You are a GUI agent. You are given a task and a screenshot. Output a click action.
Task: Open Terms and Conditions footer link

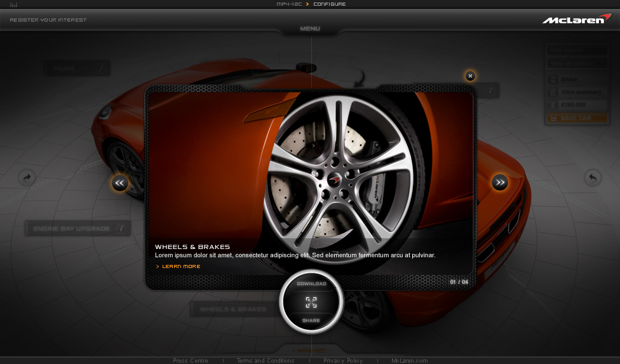pos(266,360)
